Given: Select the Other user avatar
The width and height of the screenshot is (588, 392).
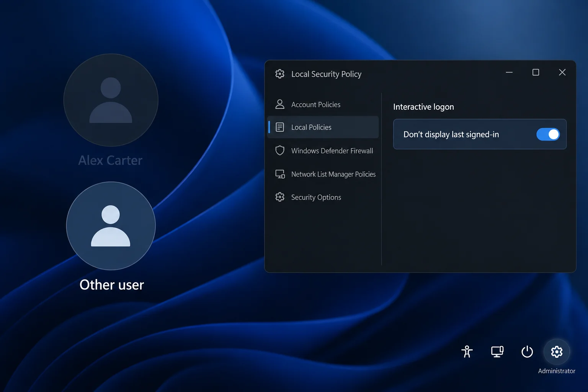Looking at the screenshot, I should pos(111,226).
